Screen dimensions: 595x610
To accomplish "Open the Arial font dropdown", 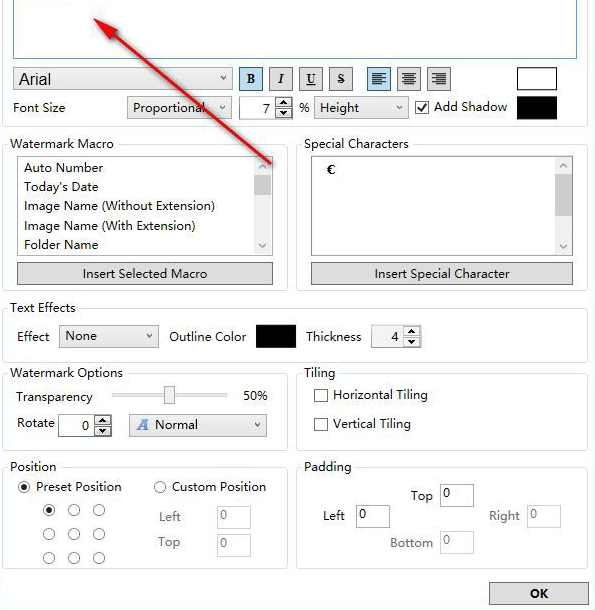I will point(123,79).
